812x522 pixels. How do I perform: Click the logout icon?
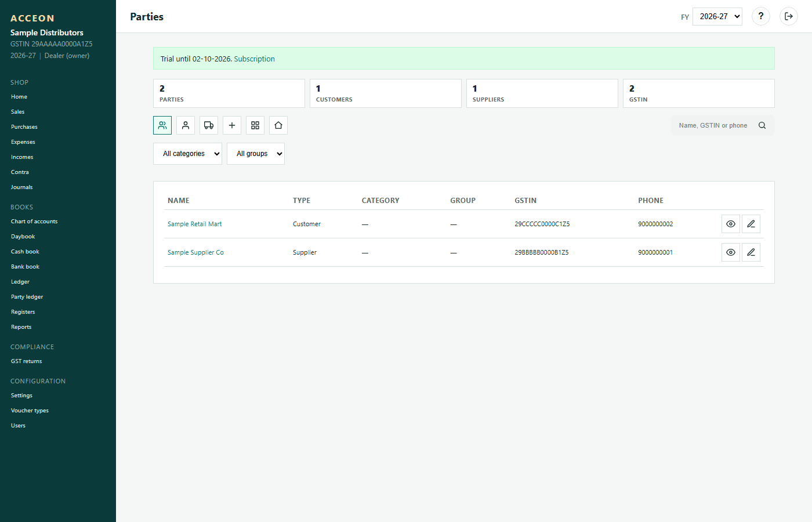789,16
